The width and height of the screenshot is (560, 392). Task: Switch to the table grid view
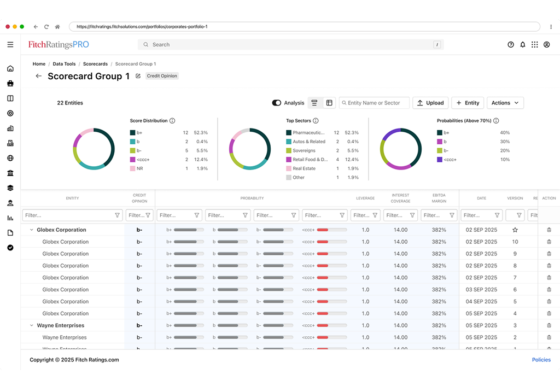tap(329, 103)
